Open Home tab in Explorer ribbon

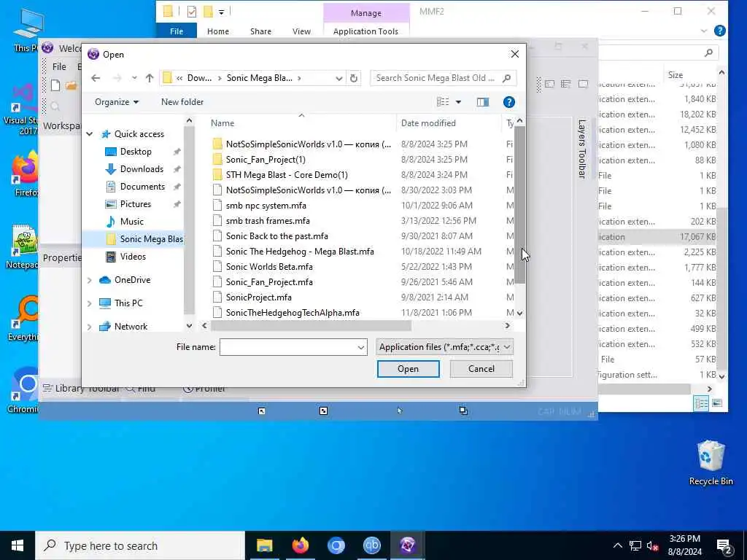(x=217, y=31)
